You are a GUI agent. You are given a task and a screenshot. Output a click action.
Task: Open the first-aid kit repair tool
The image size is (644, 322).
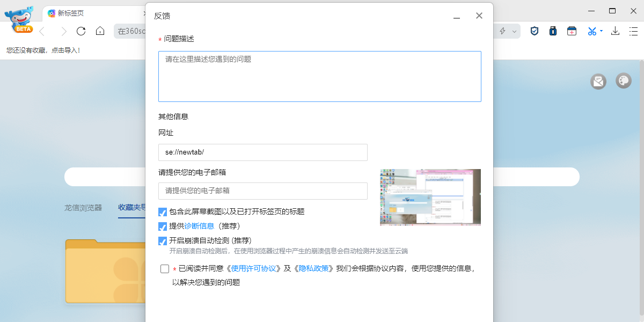pyautogui.click(x=572, y=31)
